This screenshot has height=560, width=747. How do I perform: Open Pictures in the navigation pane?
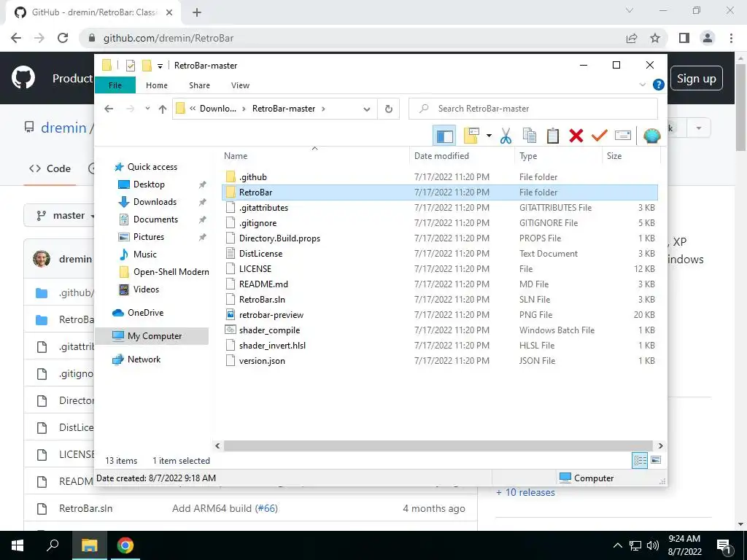coord(149,237)
